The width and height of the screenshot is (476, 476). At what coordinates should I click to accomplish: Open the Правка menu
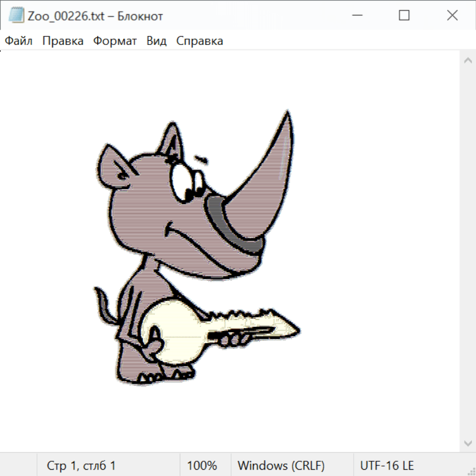(x=62, y=41)
